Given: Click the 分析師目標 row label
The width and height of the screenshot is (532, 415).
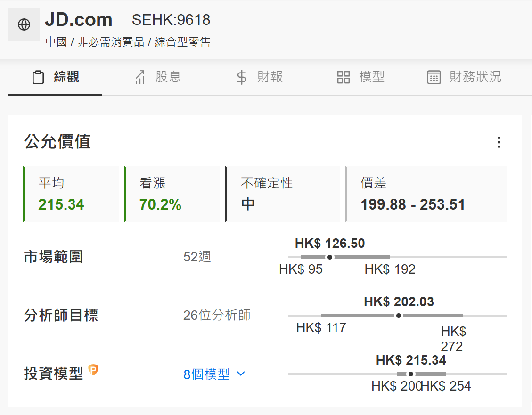Looking at the screenshot, I should (61, 315).
